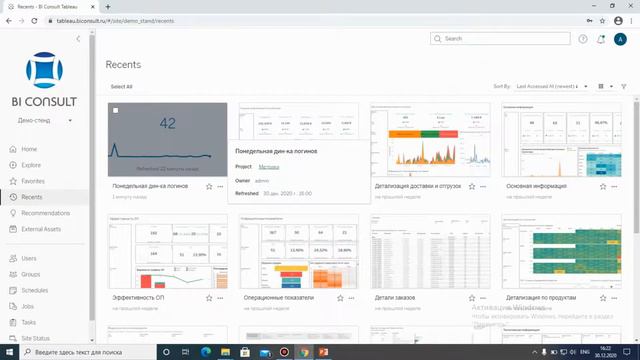Open External Assets in the sidebar
This screenshot has width=640, height=360.
click(x=41, y=229)
